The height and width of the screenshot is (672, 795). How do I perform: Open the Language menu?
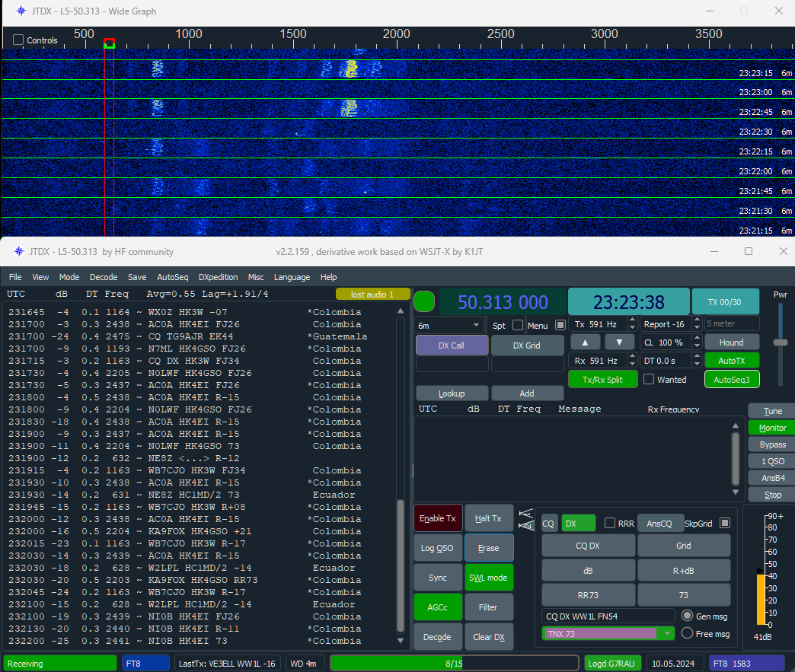click(x=292, y=277)
